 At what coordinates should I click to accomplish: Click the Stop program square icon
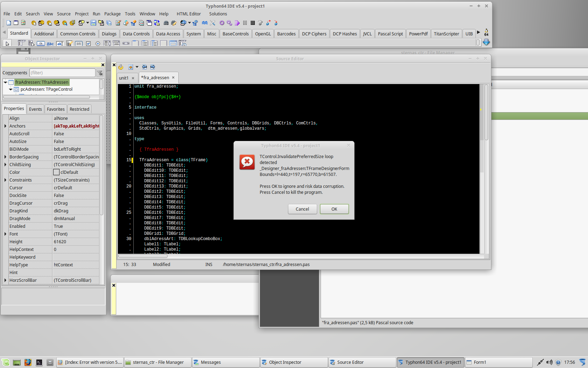point(253,23)
